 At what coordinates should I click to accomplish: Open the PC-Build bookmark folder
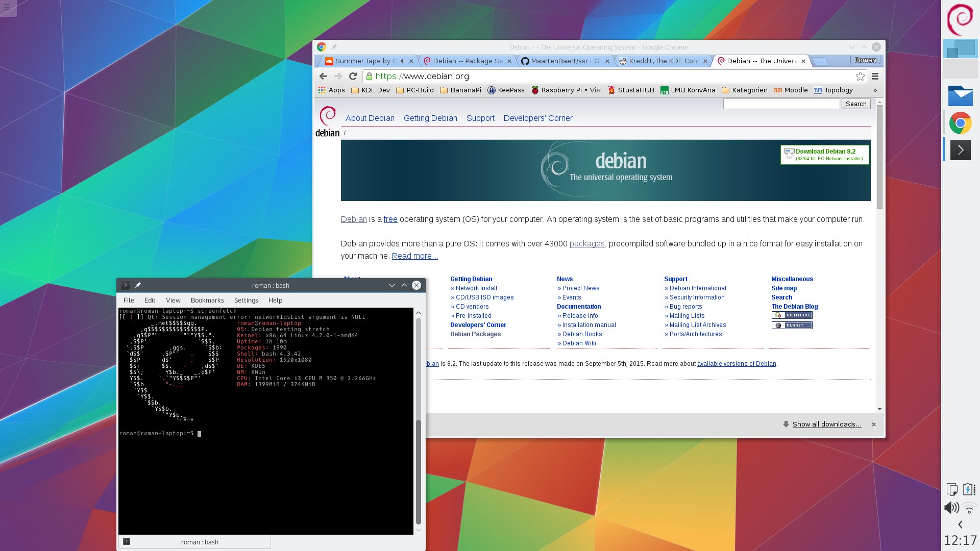pos(415,90)
